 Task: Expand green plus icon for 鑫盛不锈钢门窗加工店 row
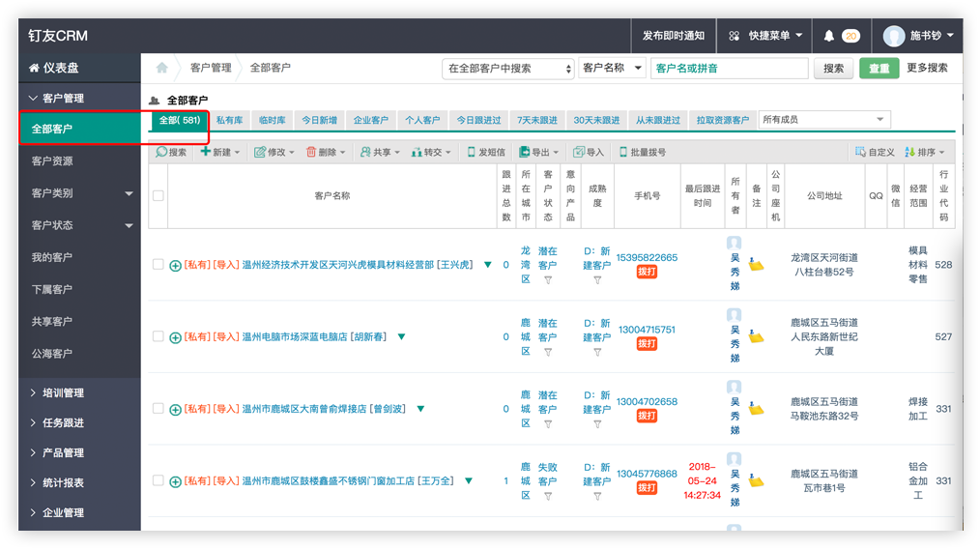pyautogui.click(x=176, y=481)
